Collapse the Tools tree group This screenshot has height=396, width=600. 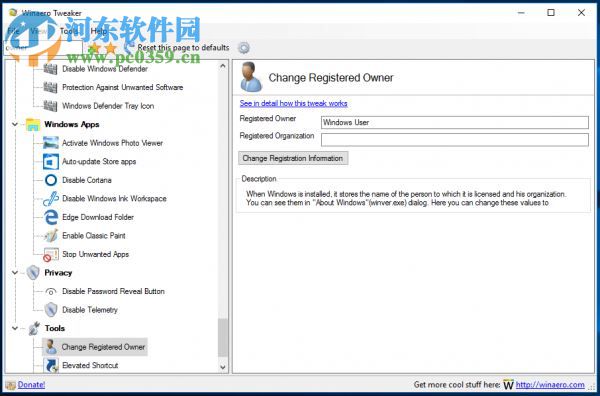[x=15, y=328]
